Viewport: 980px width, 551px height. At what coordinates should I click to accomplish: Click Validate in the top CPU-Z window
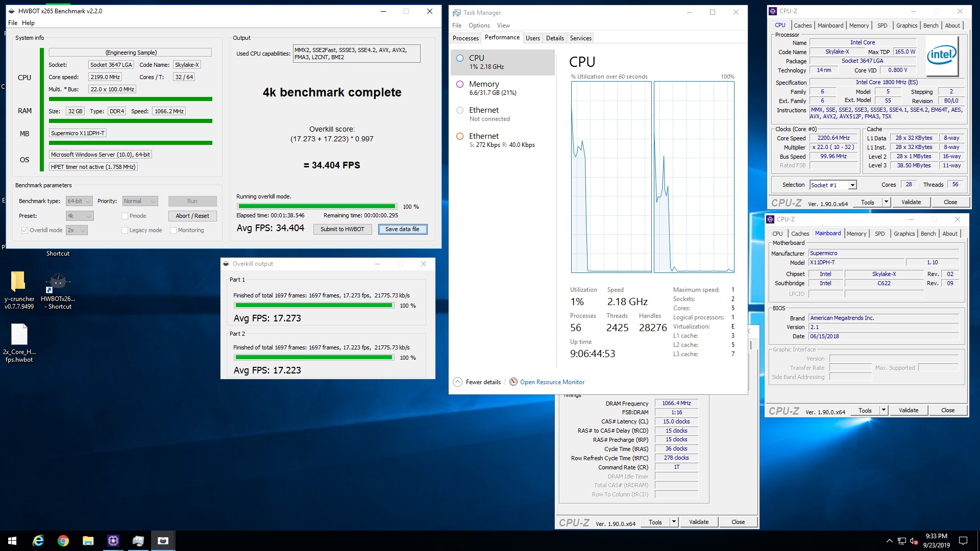coord(911,202)
